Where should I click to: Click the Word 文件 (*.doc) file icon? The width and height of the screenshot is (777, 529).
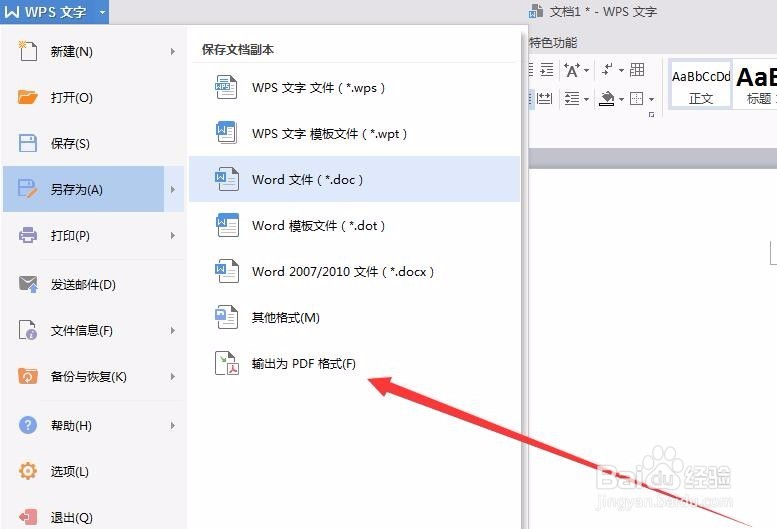point(226,179)
